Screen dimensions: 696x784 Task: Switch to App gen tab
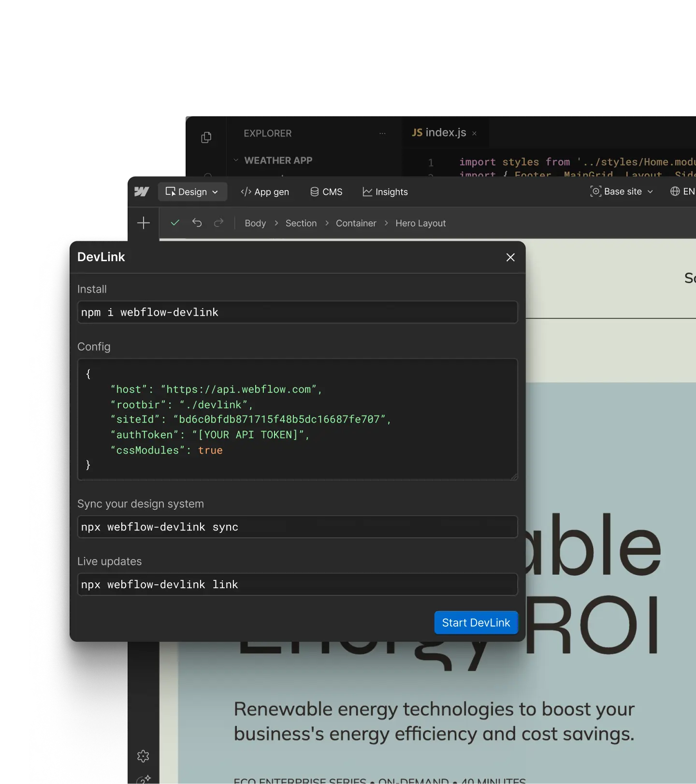(x=265, y=192)
